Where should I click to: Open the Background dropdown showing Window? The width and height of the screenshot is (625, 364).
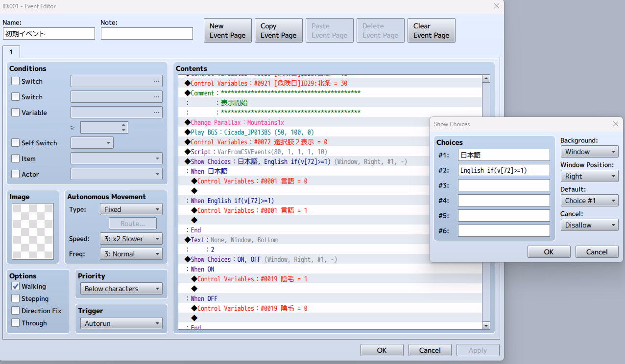[589, 152]
